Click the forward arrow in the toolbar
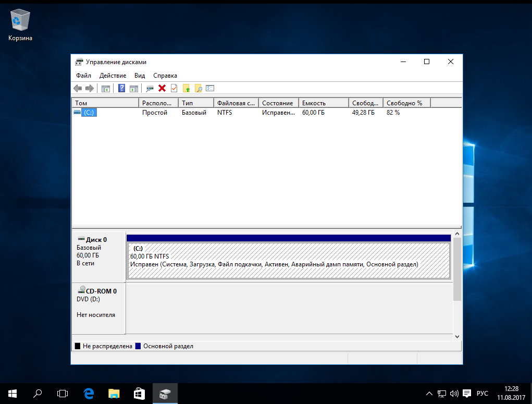The image size is (532, 404). pos(89,89)
